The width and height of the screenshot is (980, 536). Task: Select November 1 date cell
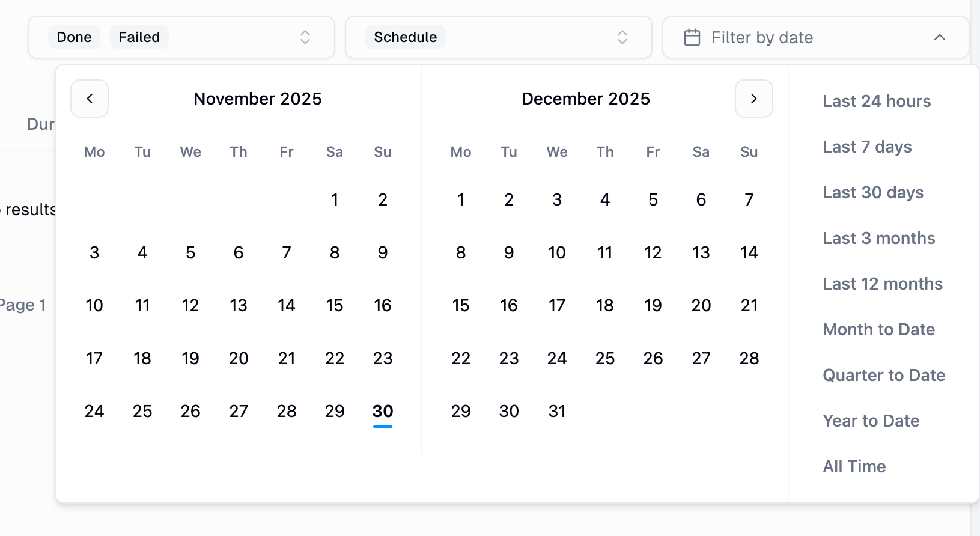335,199
